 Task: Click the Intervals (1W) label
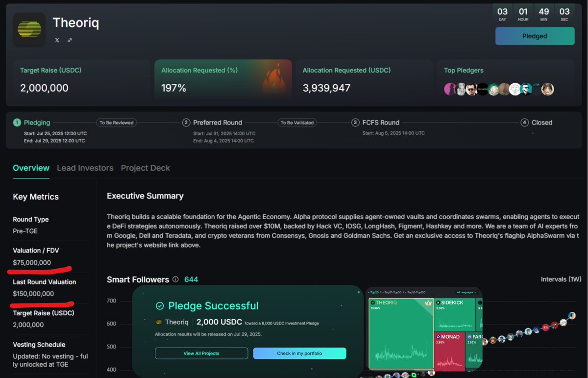tap(561, 279)
